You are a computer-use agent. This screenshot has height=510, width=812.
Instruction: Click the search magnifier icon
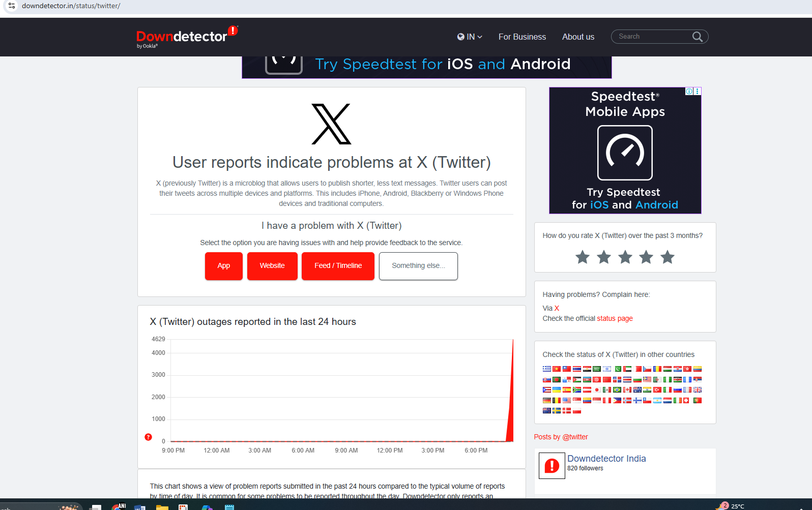pyautogui.click(x=697, y=37)
